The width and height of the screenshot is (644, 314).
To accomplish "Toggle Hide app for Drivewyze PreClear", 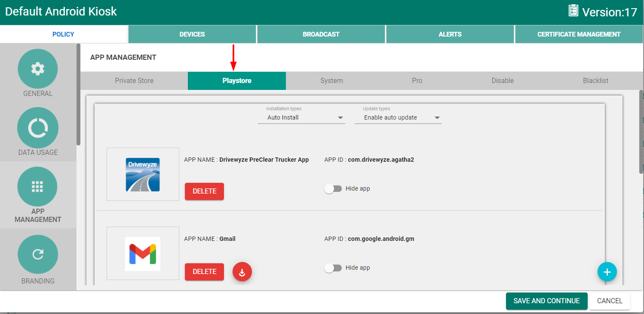I will tap(333, 188).
